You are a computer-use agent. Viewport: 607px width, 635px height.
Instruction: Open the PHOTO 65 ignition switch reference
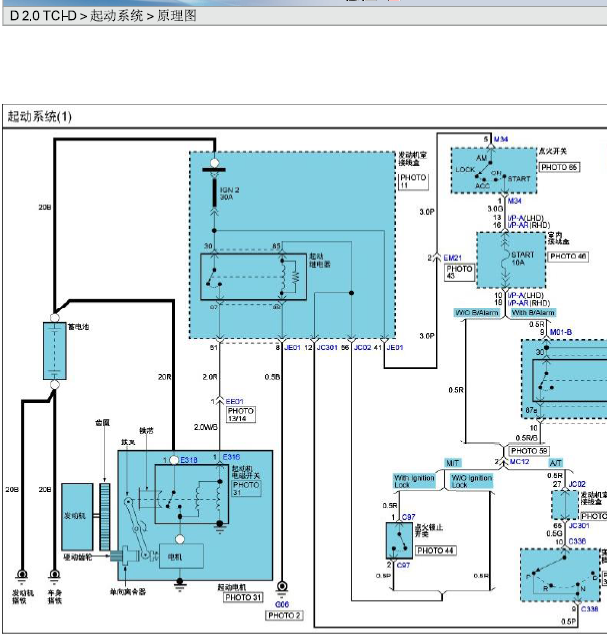coord(559,167)
